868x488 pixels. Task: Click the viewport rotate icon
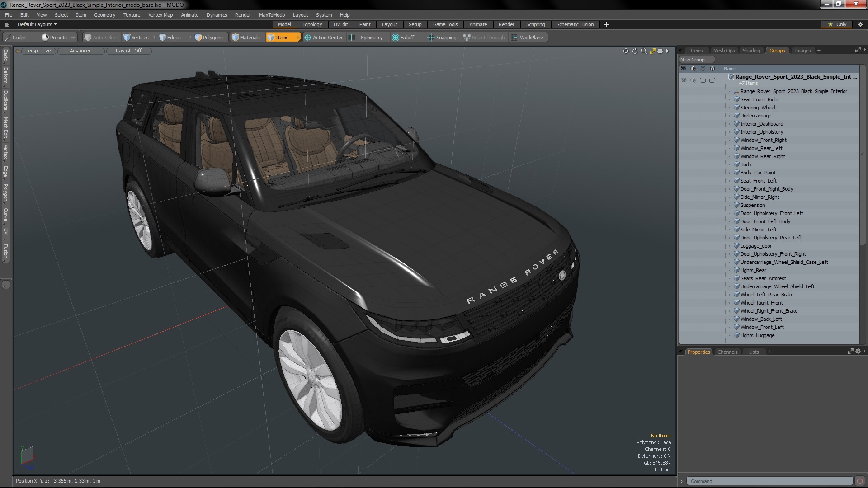635,51
